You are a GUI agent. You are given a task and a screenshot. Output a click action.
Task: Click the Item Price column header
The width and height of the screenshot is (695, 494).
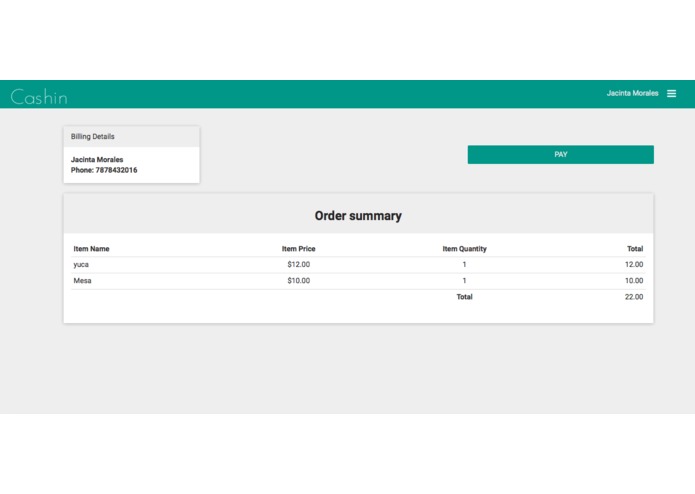pos(298,249)
